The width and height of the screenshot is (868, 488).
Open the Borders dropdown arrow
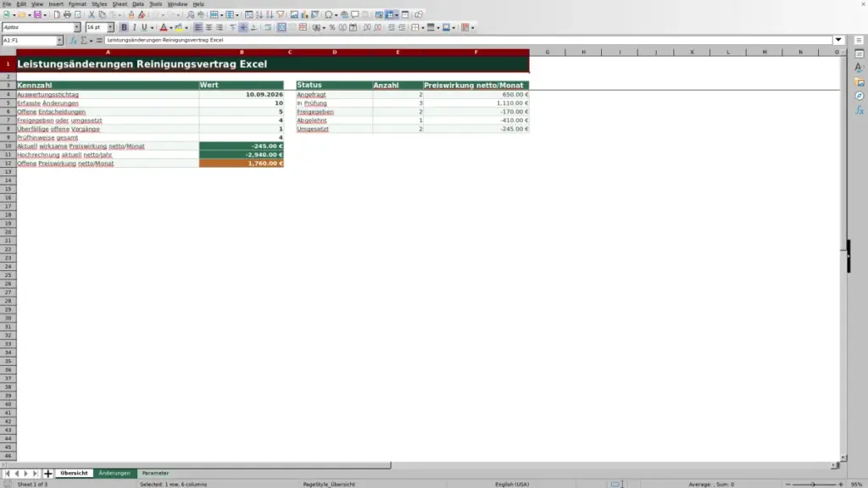[423, 28]
